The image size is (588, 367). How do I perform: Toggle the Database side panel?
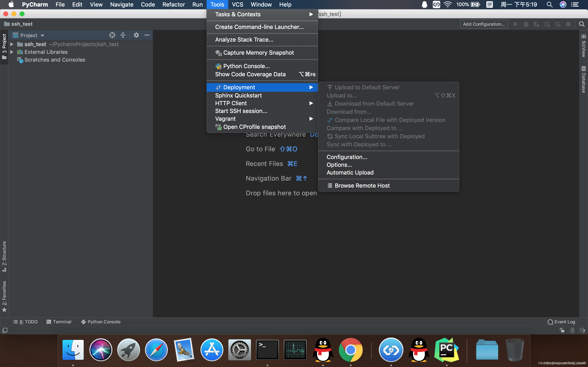pos(584,80)
